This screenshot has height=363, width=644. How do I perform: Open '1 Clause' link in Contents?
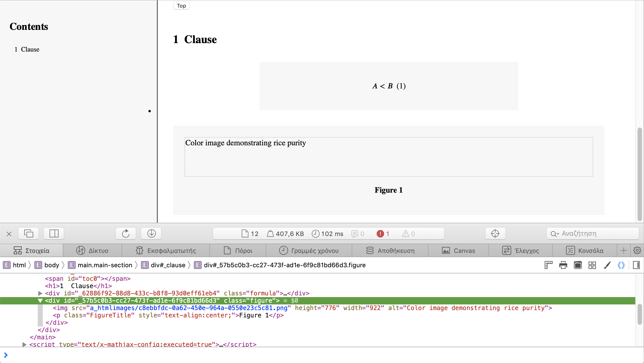point(27,49)
